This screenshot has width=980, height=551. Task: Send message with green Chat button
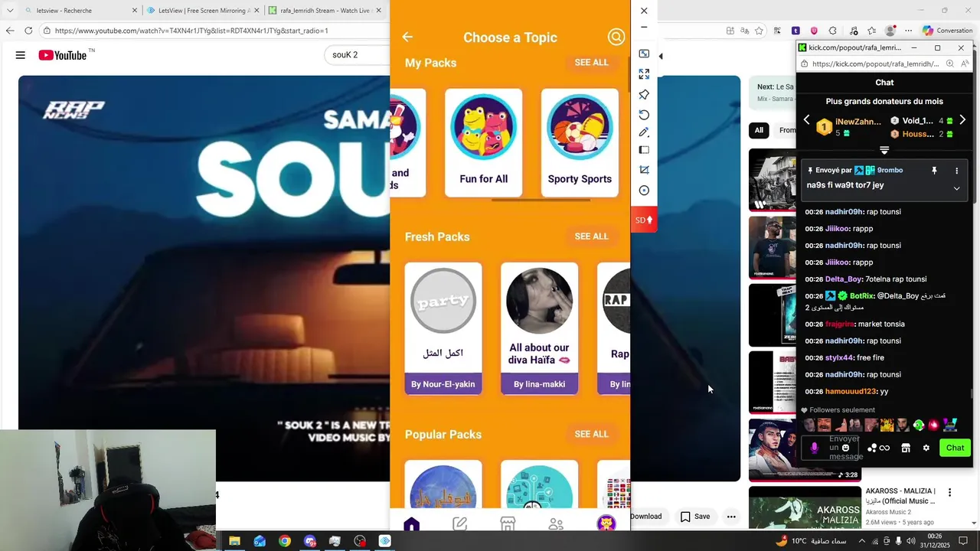tap(955, 448)
